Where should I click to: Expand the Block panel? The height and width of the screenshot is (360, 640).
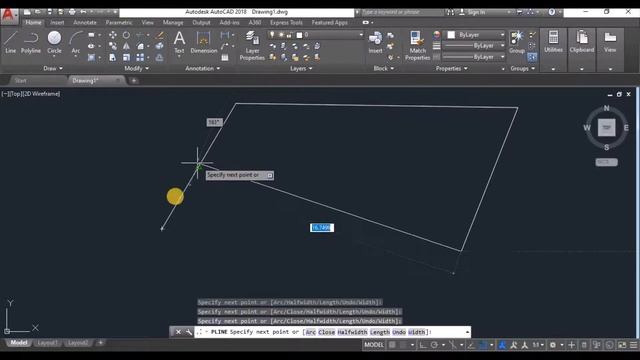[x=384, y=69]
